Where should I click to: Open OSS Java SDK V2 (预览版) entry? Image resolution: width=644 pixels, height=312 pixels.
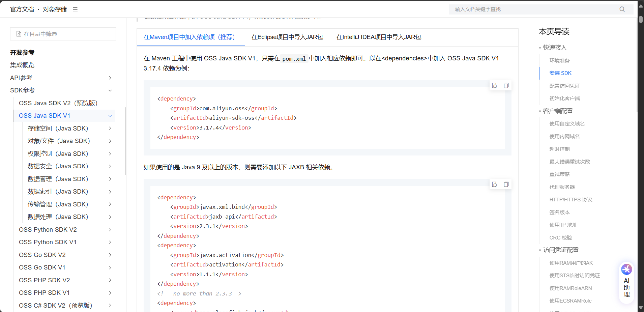[x=58, y=103]
